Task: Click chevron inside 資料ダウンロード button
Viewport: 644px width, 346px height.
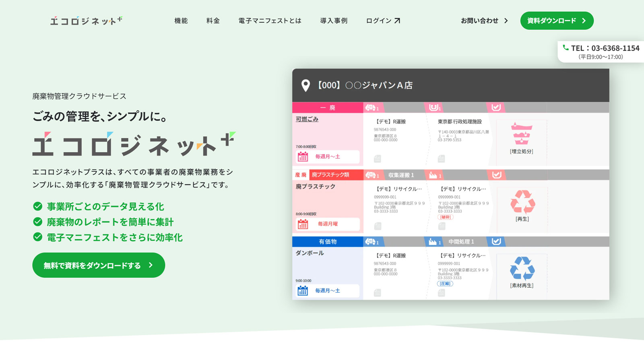Action: pos(584,21)
